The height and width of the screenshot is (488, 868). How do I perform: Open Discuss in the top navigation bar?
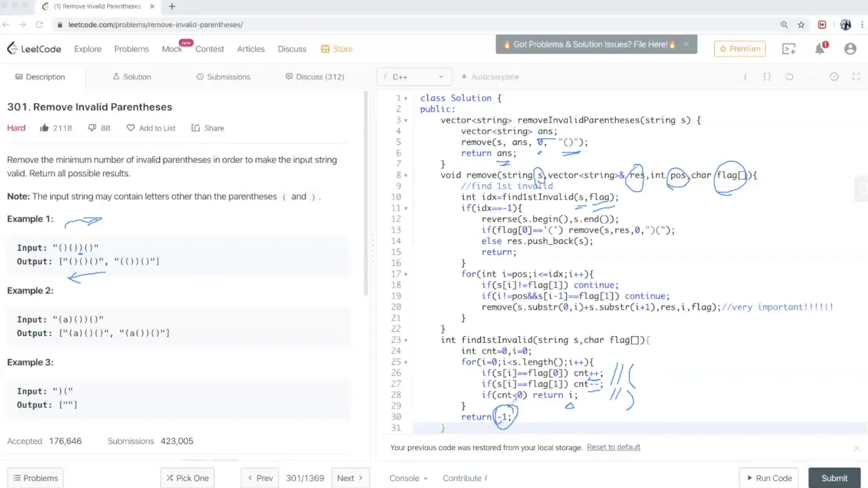click(292, 49)
